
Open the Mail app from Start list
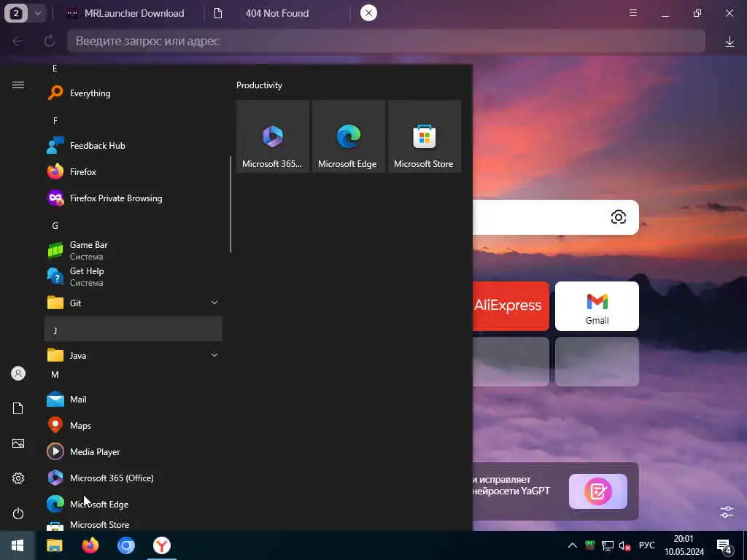[x=133, y=399]
